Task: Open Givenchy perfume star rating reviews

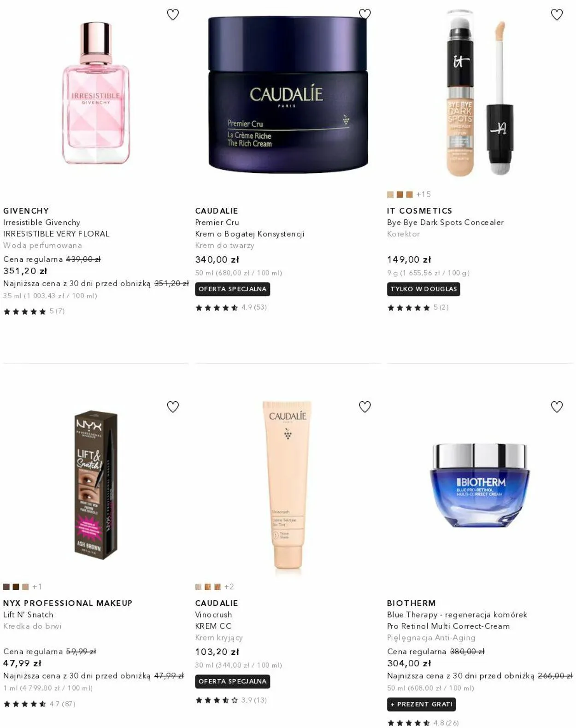Action: 34,311
